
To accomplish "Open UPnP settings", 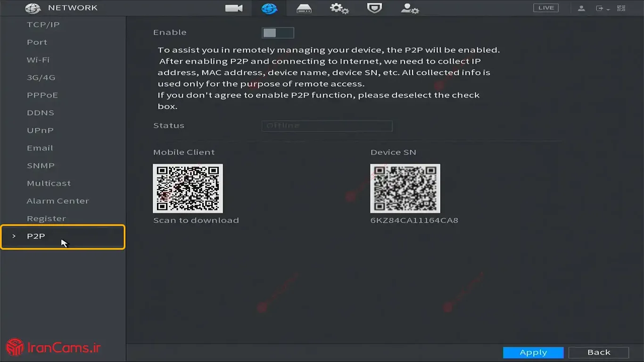I will pyautogui.click(x=40, y=130).
